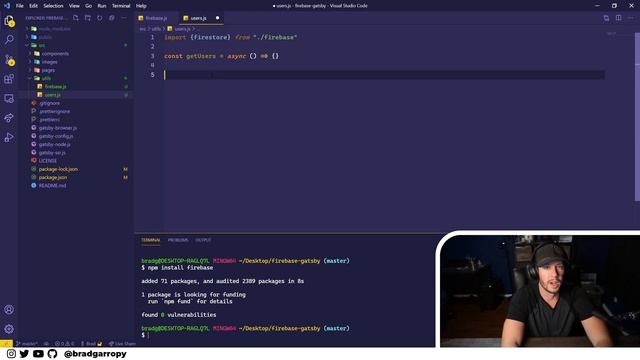
Task: Open the Extensions view in activity bar
Action: click(x=9, y=79)
